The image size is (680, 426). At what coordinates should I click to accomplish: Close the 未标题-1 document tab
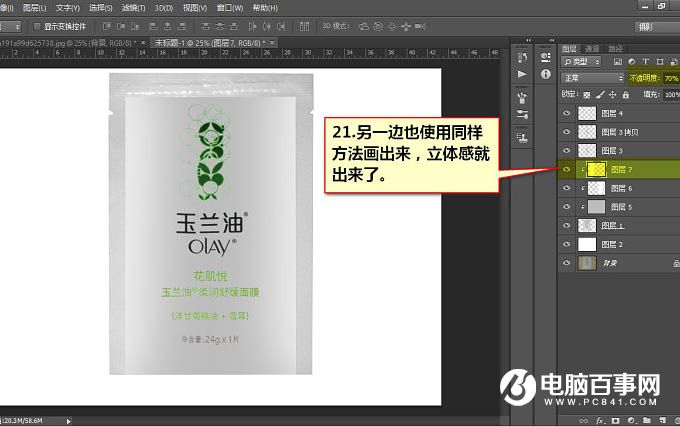[x=272, y=43]
